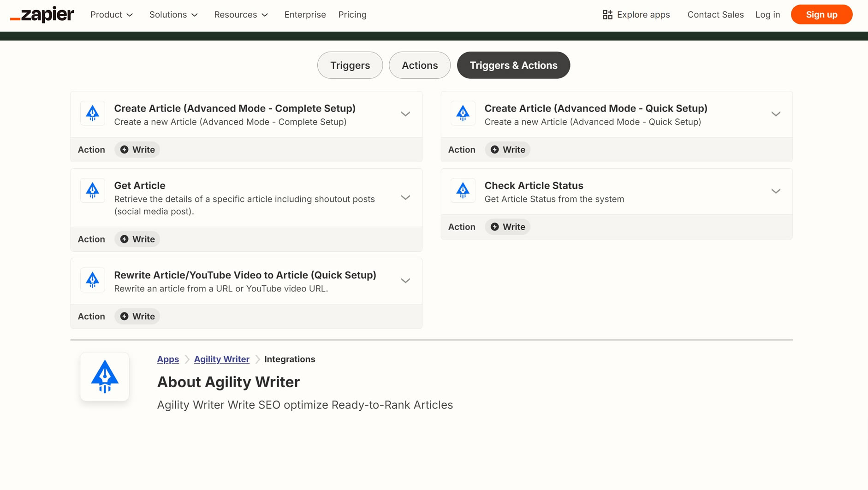This screenshot has width=868, height=490.
Task: Click 'Create a new Article (Advanced Mode - Quick Setup)' description
Action: click(x=593, y=122)
